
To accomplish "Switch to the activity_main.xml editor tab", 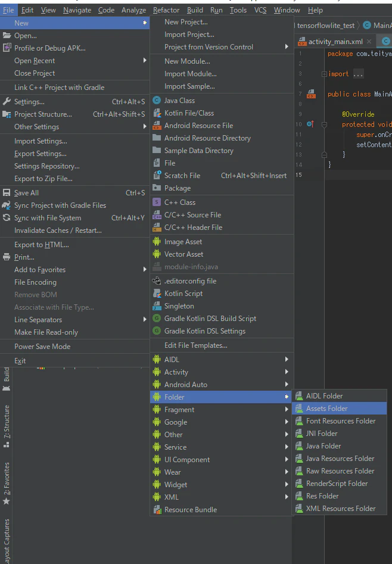I will tap(335, 42).
